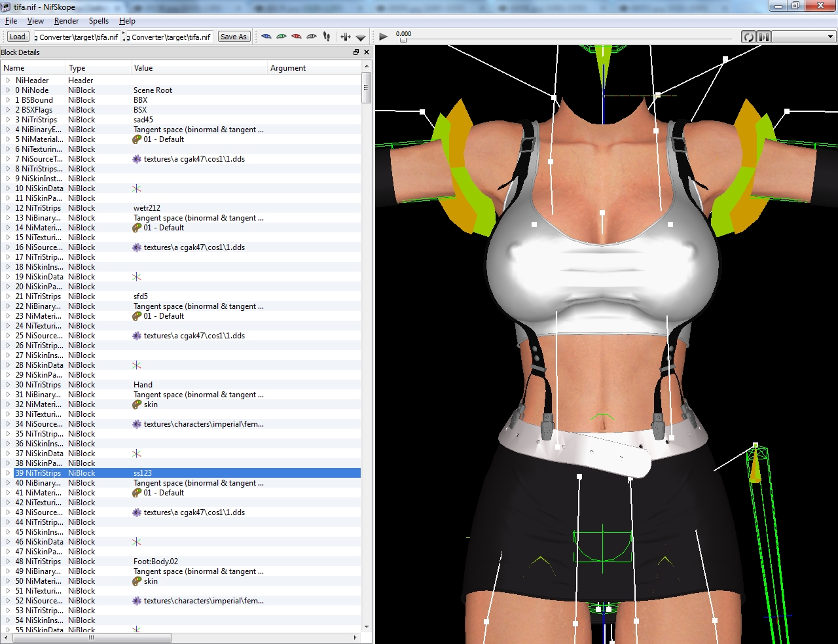Click the Load button
Image resolution: width=838 pixels, height=644 pixels.
(18, 37)
